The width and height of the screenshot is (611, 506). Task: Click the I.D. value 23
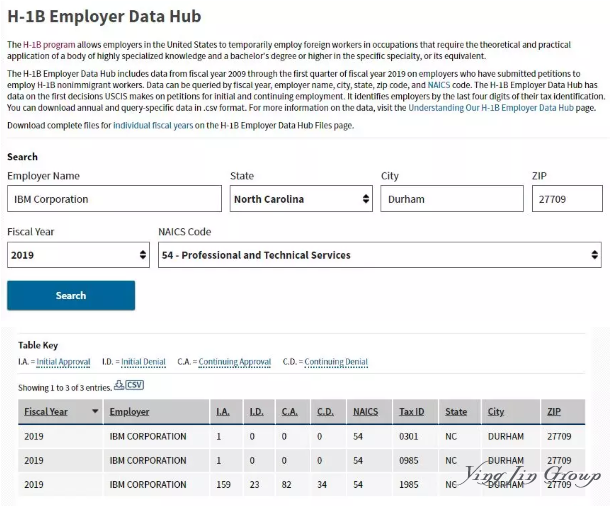point(254,485)
